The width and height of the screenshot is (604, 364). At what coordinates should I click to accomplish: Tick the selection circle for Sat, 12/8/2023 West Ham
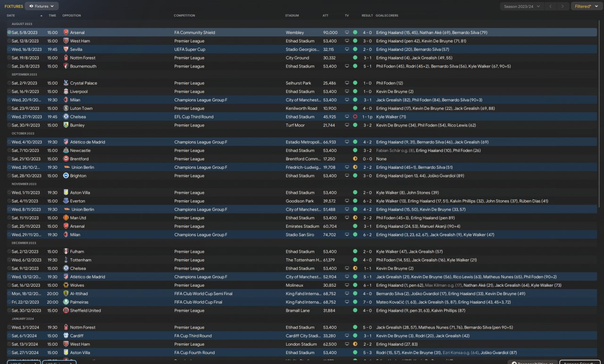[x=9, y=41]
